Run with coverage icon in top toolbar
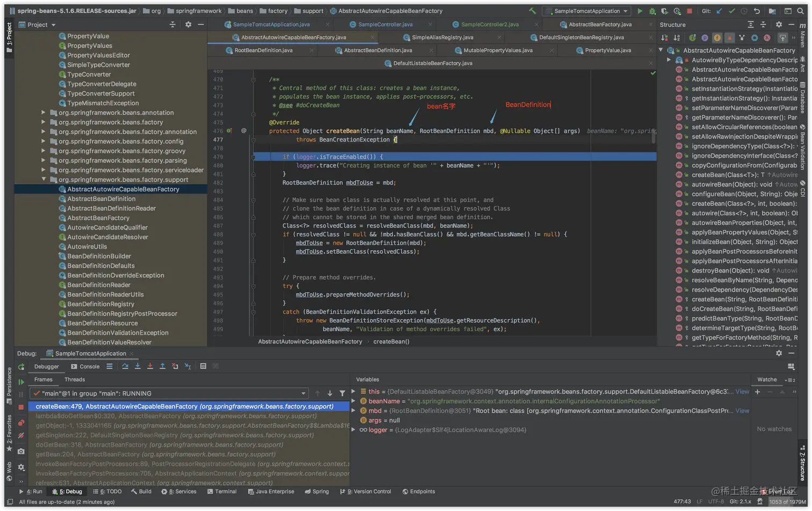 664,11
